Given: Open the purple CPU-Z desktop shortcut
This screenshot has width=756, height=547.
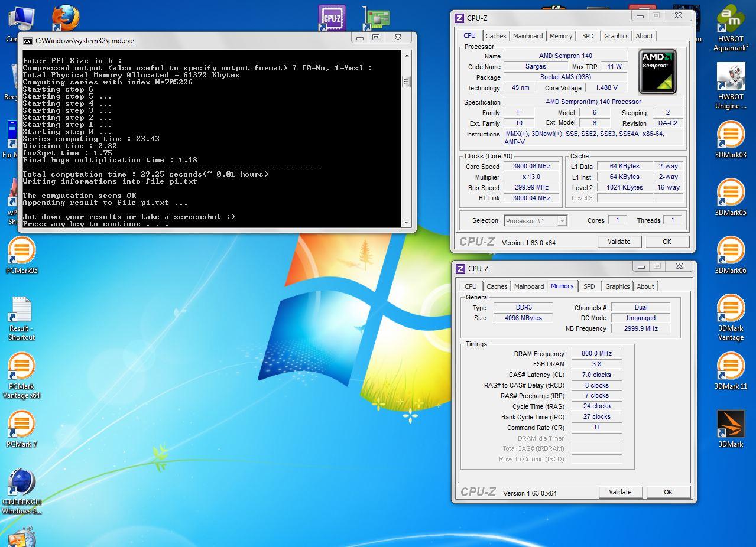Looking at the screenshot, I should click(332, 18).
